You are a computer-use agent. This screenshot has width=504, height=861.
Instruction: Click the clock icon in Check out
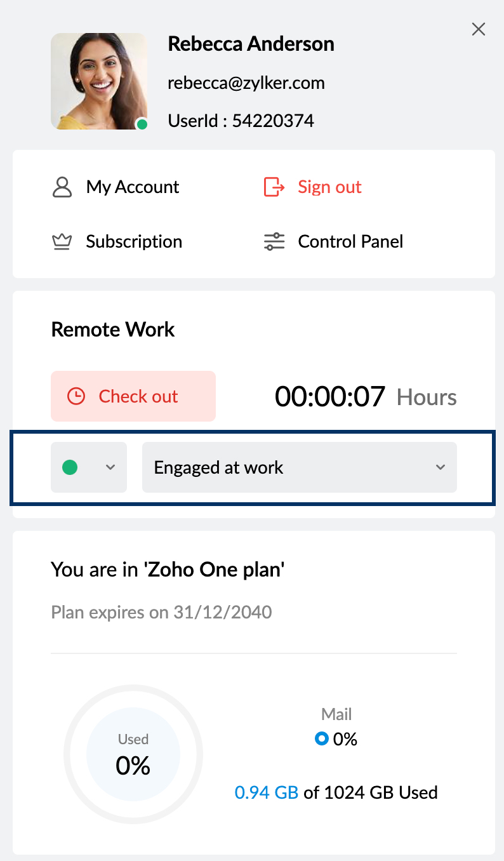(x=76, y=397)
